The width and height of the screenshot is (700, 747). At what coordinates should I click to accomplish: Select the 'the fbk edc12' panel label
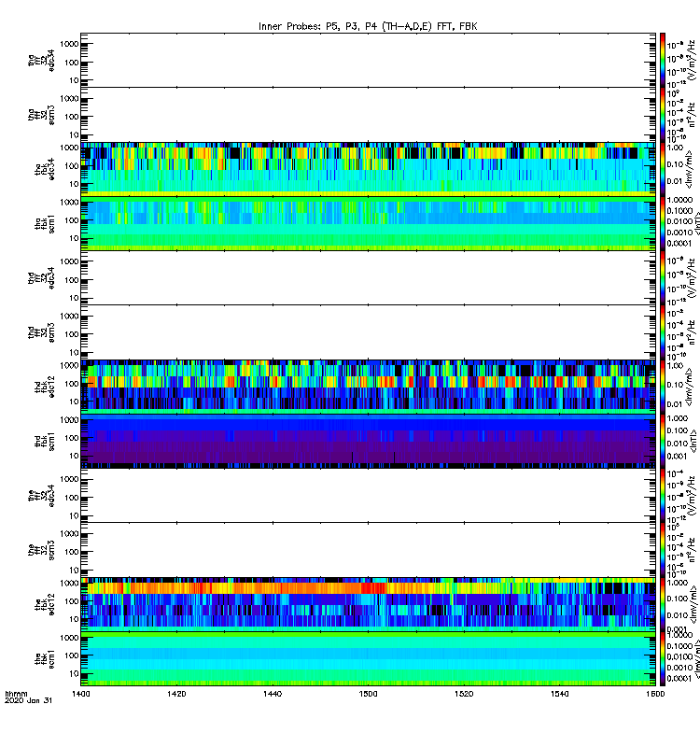[45, 604]
